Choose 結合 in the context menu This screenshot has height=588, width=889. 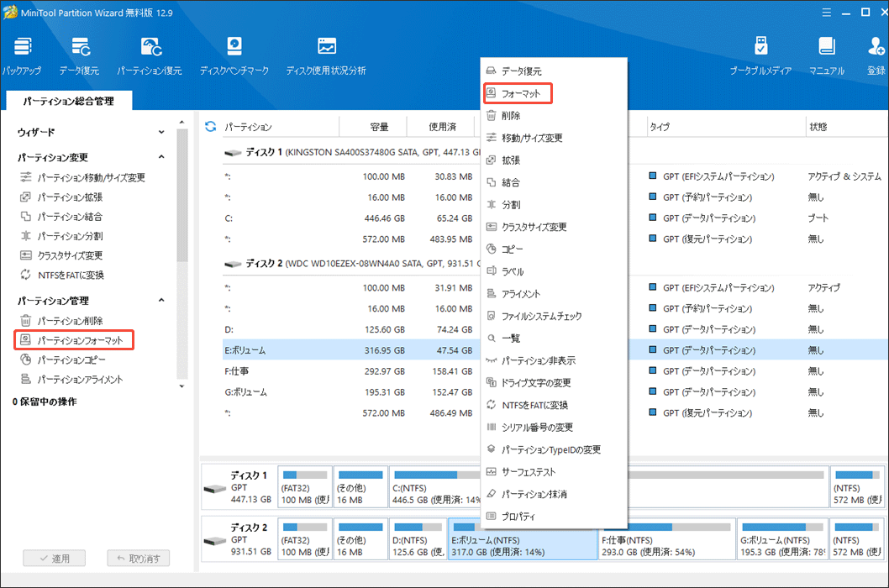(x=554, y=182)
